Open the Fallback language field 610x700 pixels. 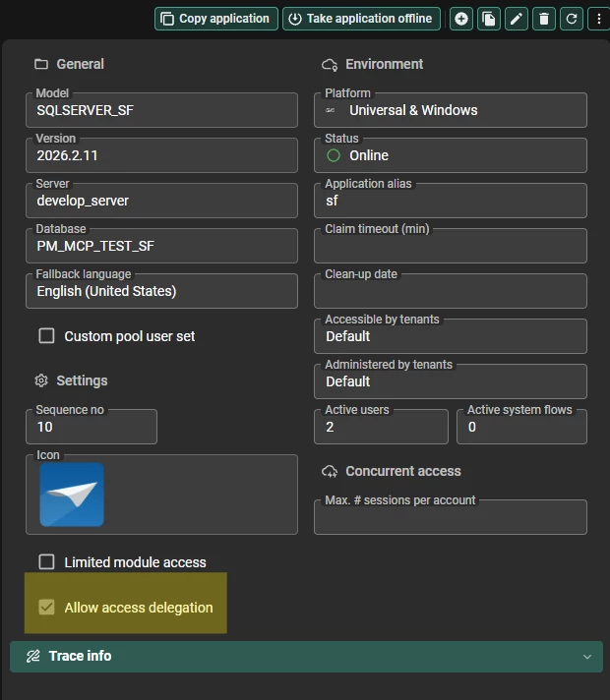(161, 291)
